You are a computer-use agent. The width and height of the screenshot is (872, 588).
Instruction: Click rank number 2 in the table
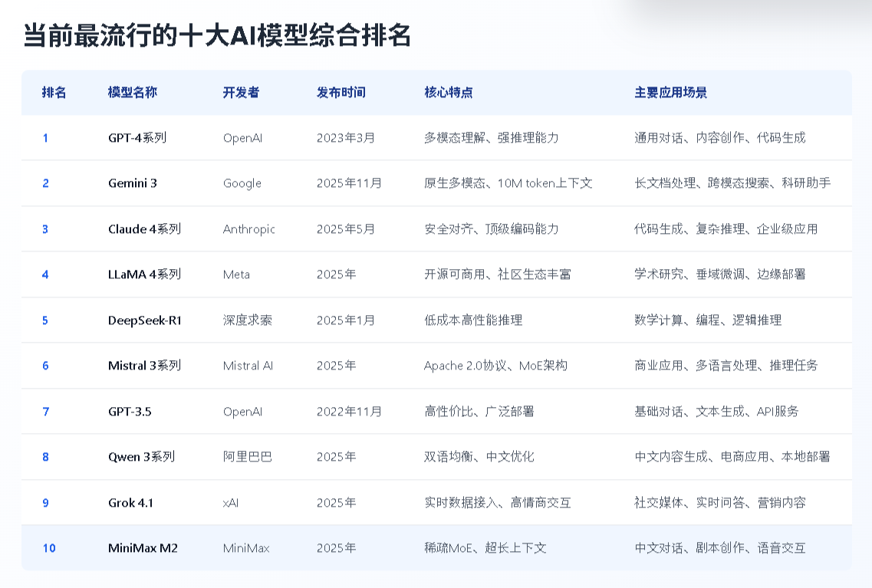(45, 183)
